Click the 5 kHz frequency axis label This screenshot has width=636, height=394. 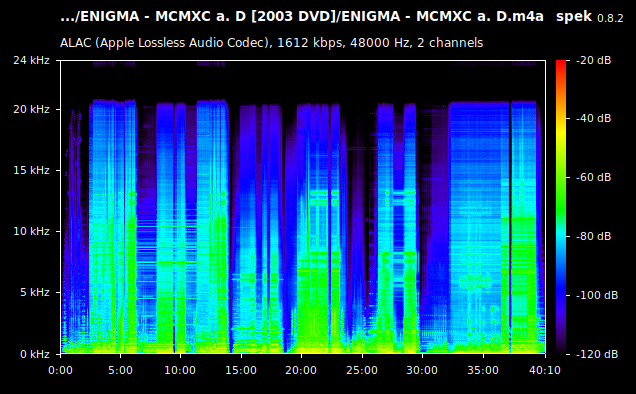(35, 292)
